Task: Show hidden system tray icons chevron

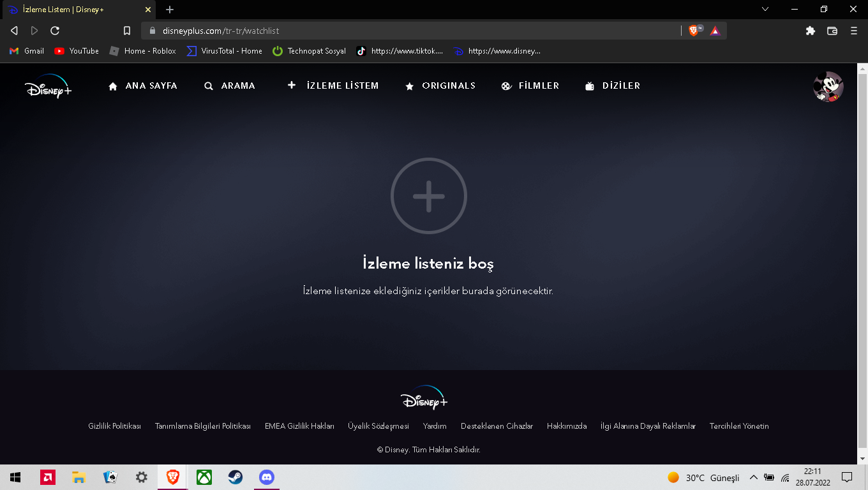Action: click(x=753, y=477)
